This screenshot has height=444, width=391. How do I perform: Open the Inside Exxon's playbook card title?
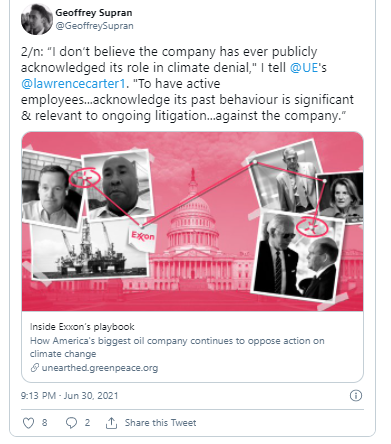82,327
